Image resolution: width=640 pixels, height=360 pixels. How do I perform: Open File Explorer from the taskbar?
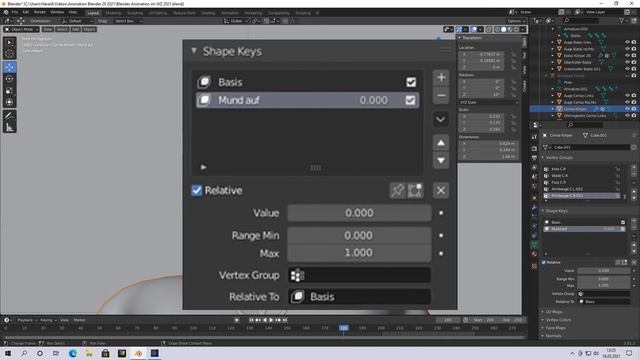[x=89, y=353]
